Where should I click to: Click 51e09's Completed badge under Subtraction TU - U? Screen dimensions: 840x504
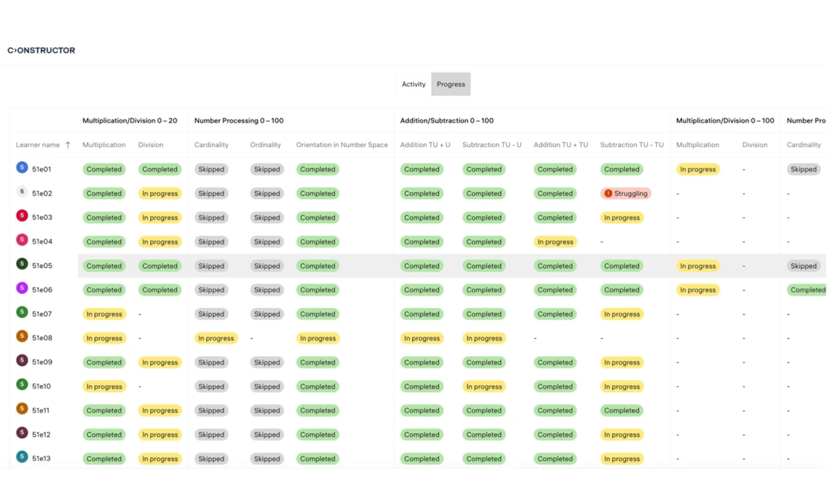484,362
